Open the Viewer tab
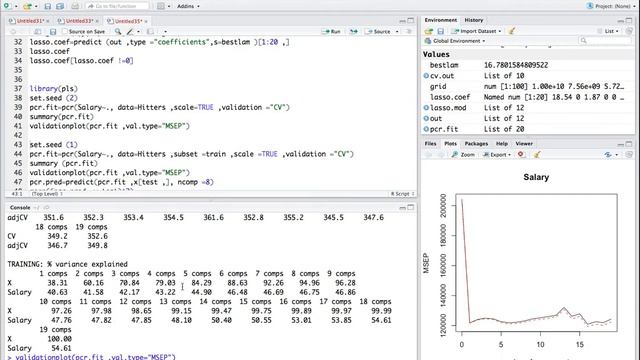The height and width of the screenshot is (360, 640). pos(524,144)
